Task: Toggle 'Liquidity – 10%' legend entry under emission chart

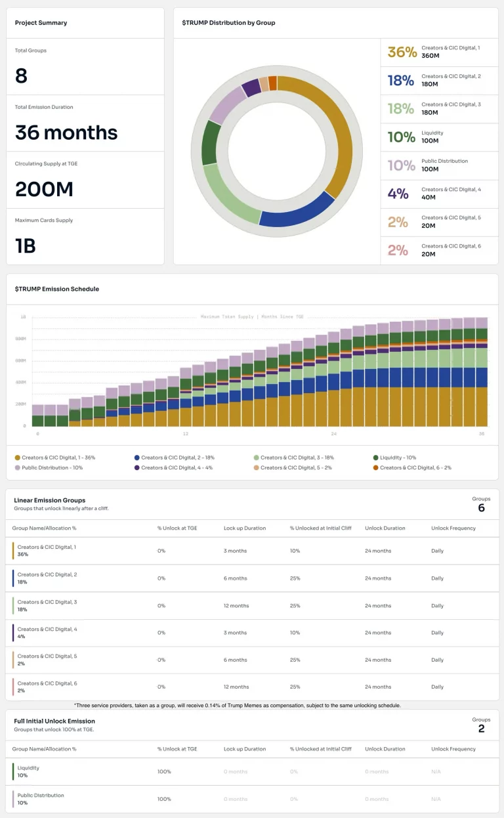Action: click(398, 458)
